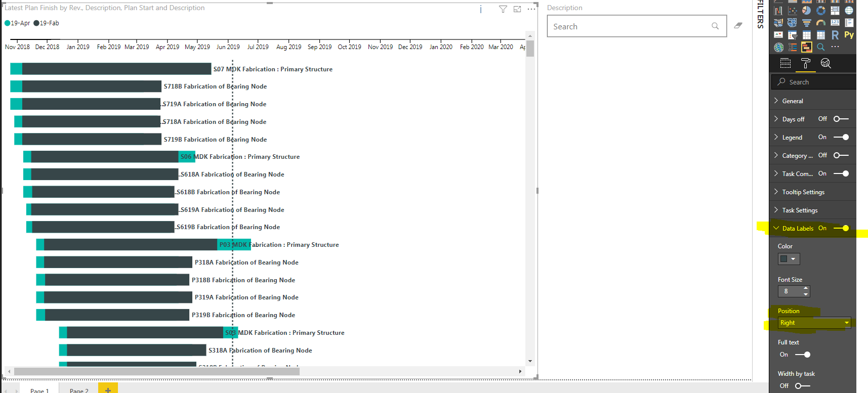
Task: Select the table visual icon
Action: 807,35
